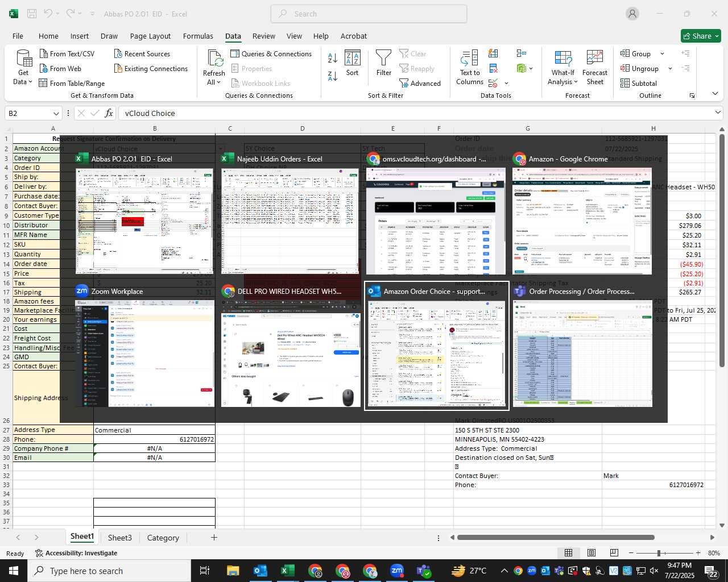Switch to the Insert tab
728x582 pixels.
pyautogui.click(x=80, y=36)
